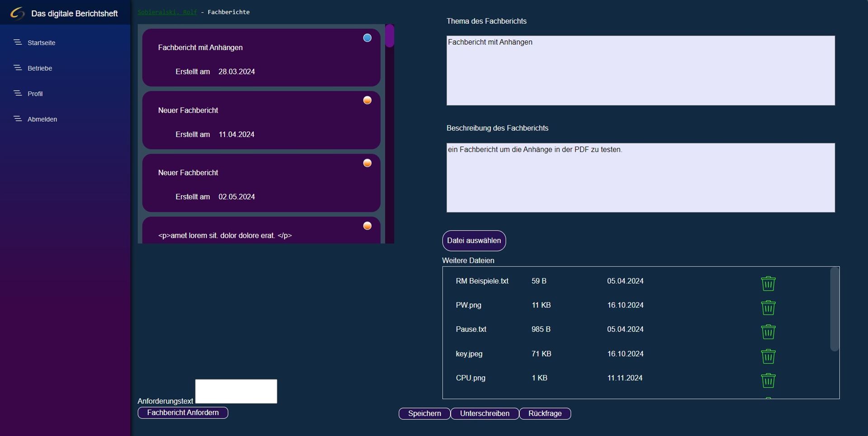Delete Pause.txt using its trash icon
This screenshot has width=868, height=436.
tap(768, 332)
